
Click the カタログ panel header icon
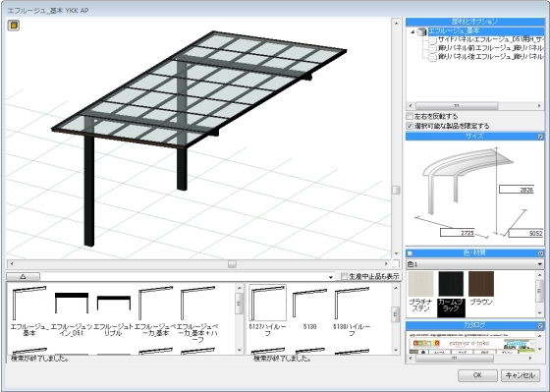[x=540, y=325]
